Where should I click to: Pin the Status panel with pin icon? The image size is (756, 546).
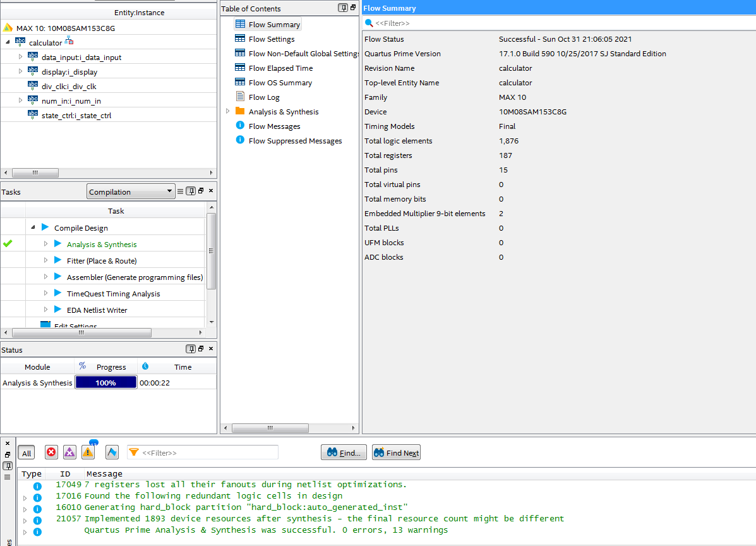click(x=190, y=349)
